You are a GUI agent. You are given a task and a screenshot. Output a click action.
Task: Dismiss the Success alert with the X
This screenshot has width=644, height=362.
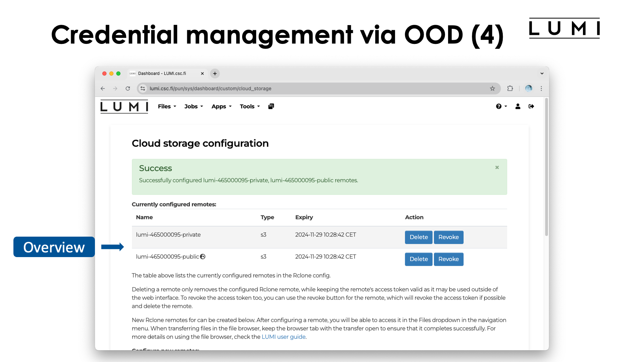pyautogui.click(x=497, y=167)
